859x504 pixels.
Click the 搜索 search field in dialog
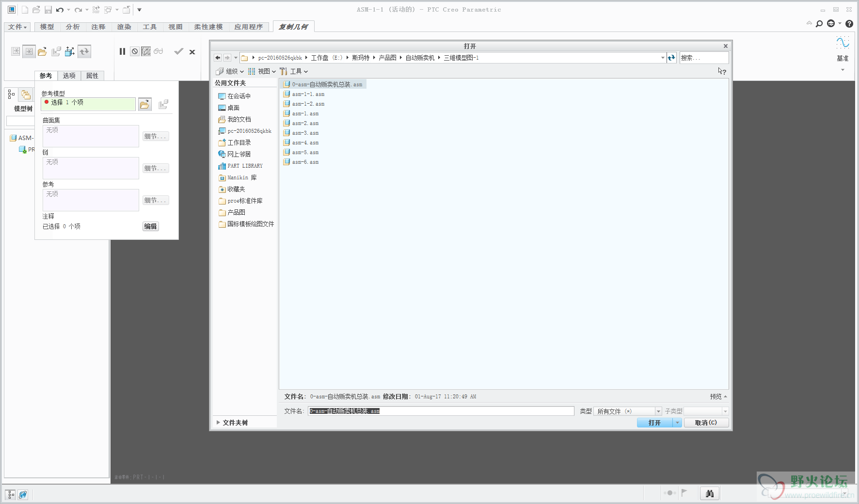click(704, 58)
